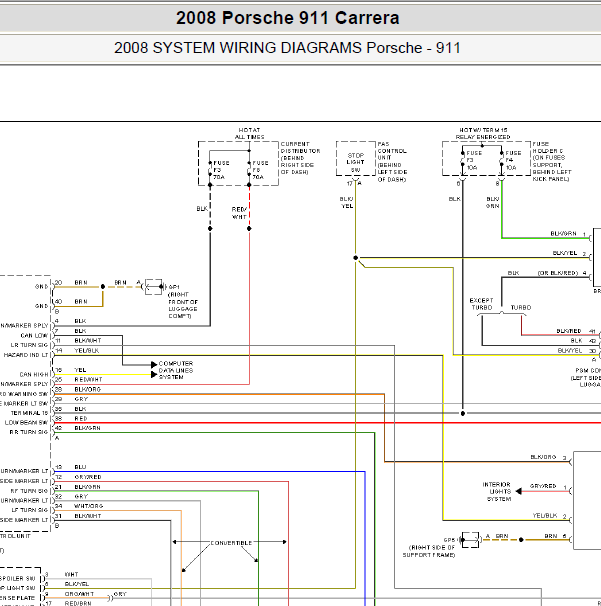Click the "RR TURN SIG" pin label

point(29,432)
